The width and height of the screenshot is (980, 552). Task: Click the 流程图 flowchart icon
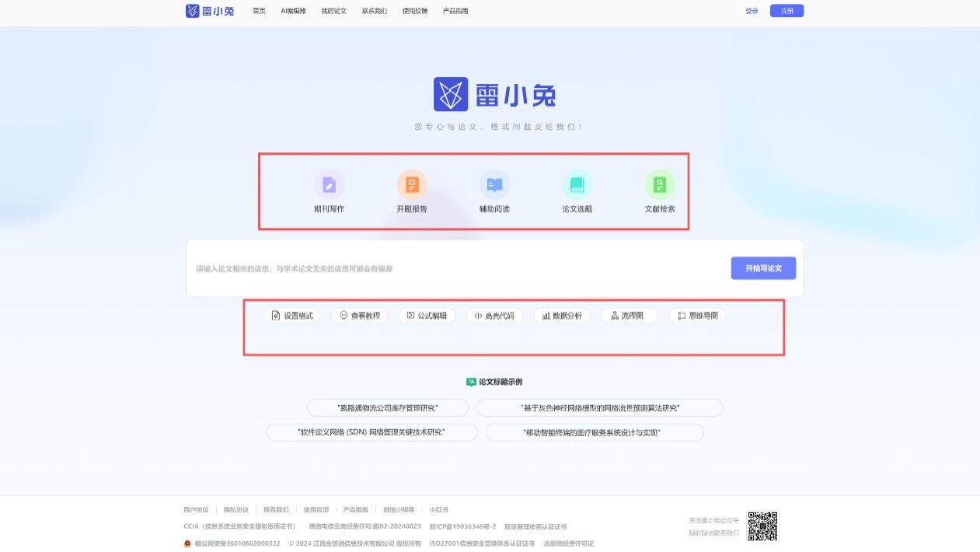click(630, 316)
